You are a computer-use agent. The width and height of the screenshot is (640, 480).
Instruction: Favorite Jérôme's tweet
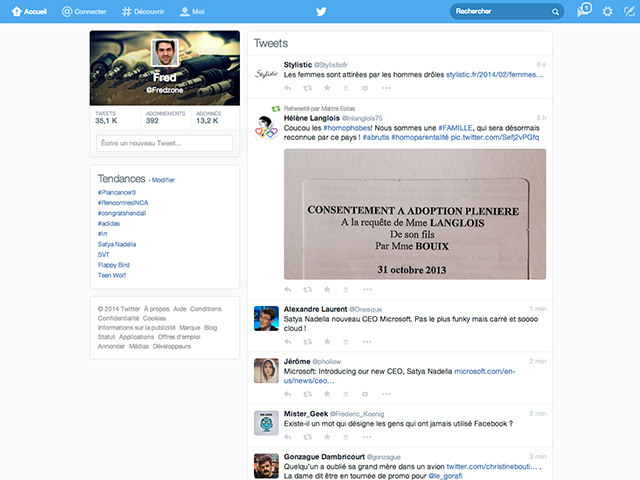pos(327,394)
